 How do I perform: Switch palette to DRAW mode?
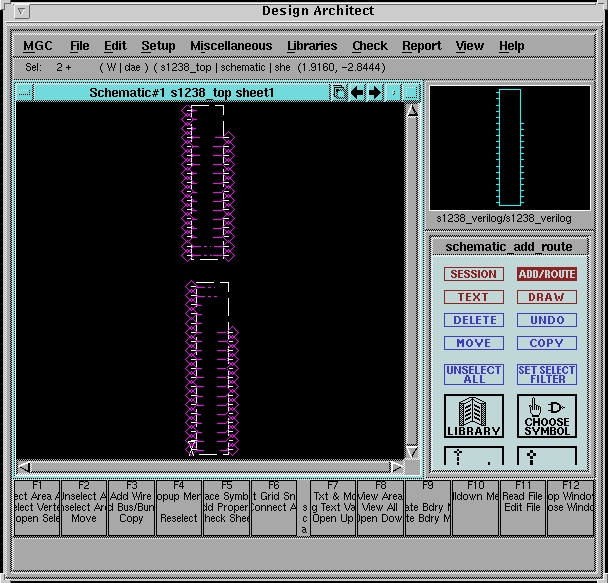tap(546, 297)
